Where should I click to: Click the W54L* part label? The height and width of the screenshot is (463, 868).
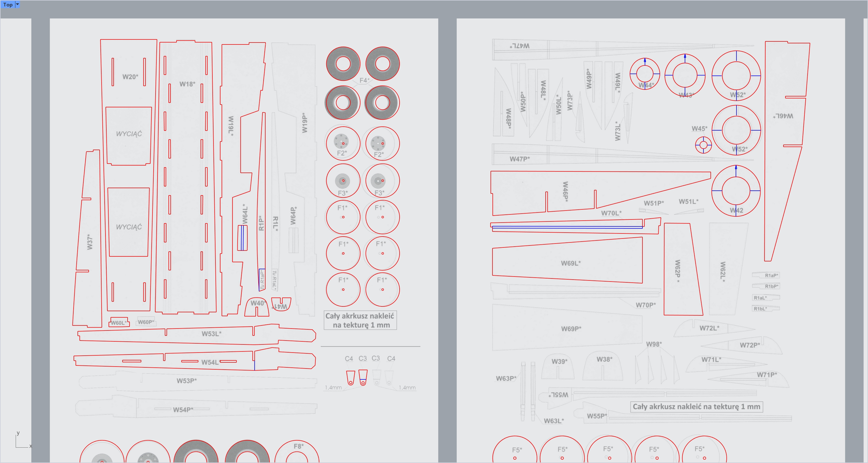[210, 362]
